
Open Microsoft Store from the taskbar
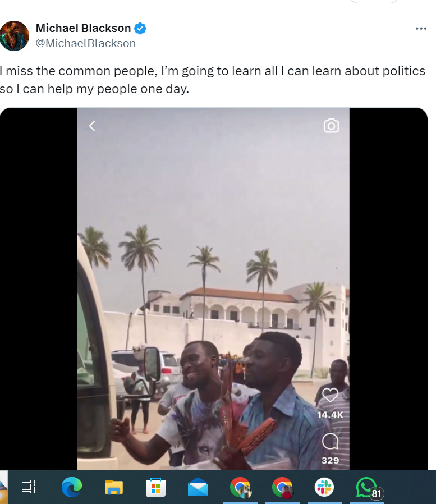click(156, 487)
